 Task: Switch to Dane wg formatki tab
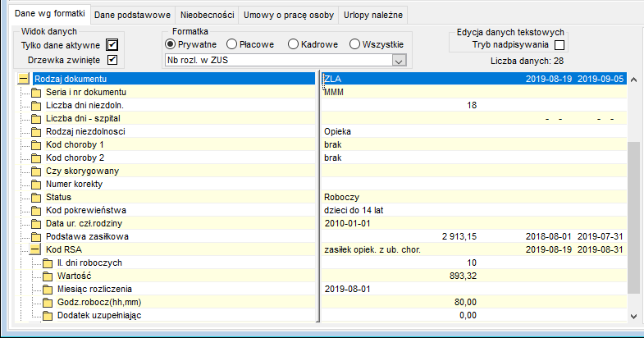tap(50, 14)
